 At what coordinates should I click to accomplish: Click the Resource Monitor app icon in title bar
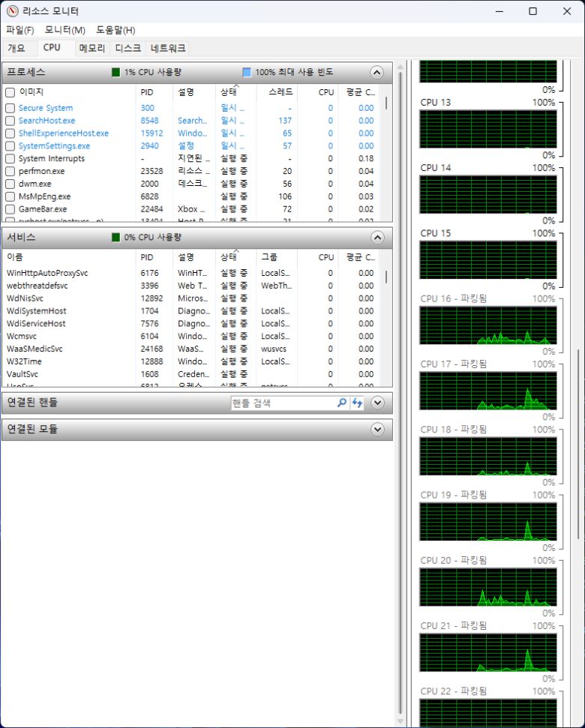pyautogui.click(x=12, y=11)
